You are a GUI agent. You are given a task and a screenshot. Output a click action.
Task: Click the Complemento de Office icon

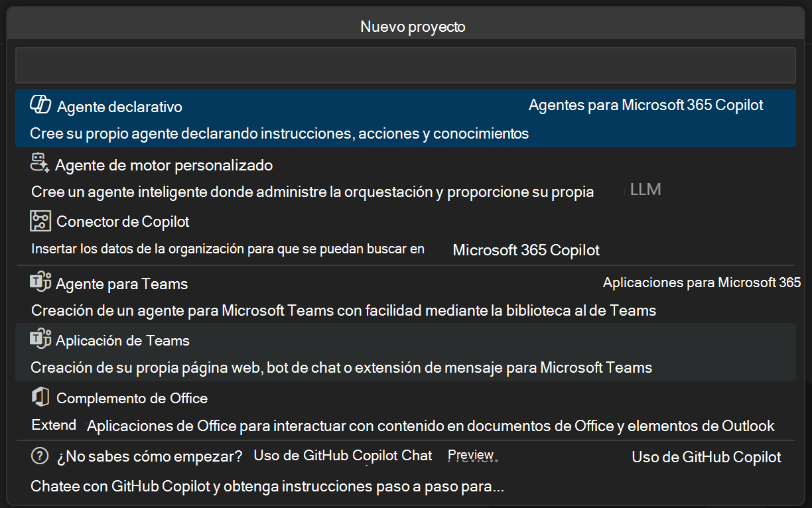pos(40,397)
